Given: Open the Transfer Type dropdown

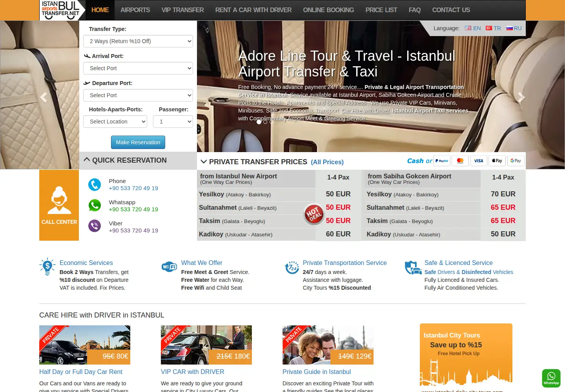Looking at the screenshot, I should click(138, 41).
